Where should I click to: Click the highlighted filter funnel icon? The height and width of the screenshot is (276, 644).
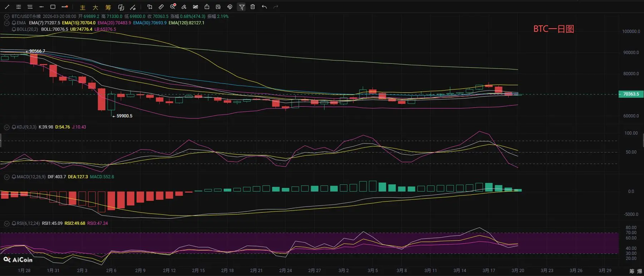pos(242,7)
